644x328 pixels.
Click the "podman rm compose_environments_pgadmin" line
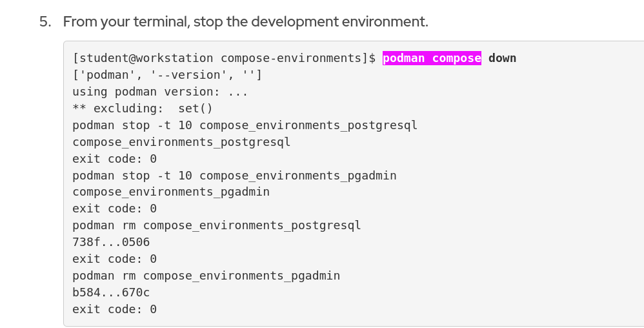pyautogui.click(x=206, y=276)
